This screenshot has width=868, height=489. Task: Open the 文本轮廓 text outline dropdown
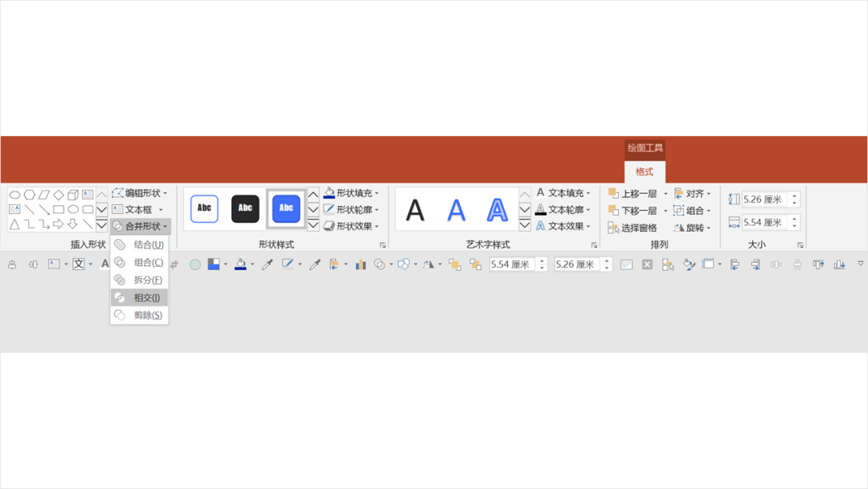click(563, 209)
